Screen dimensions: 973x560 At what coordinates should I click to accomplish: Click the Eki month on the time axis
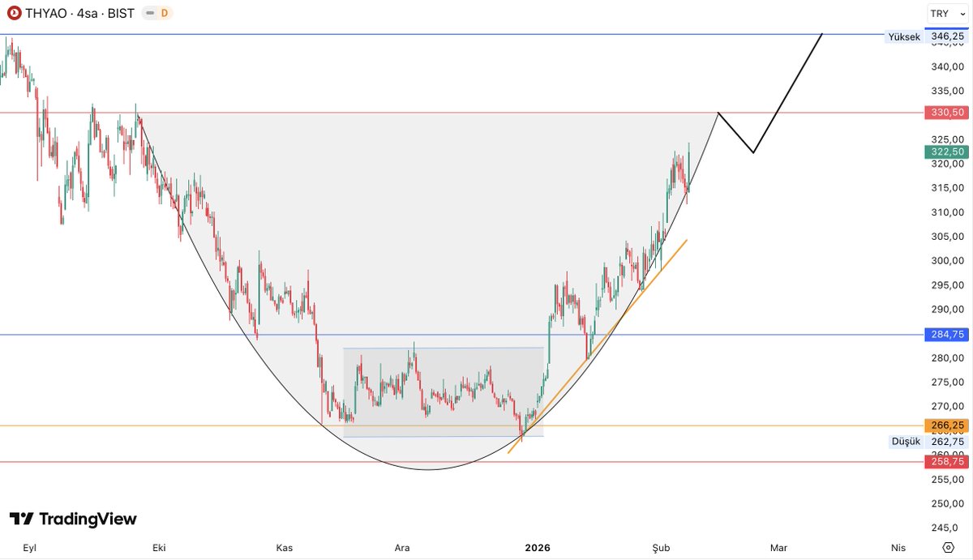(158, 548)
